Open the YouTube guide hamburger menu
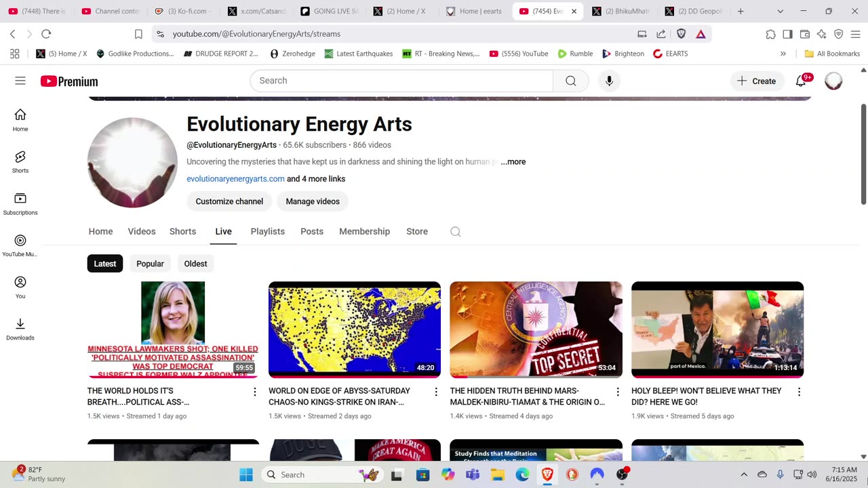Image resolution: width=868 pixels, height=488 pixels. pos(20,81)
